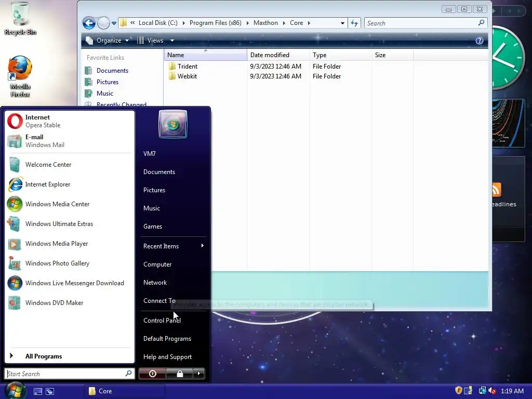Open Music favorite link in Explorer
Screen dimensions: 532x399
(x=105, y=94)
